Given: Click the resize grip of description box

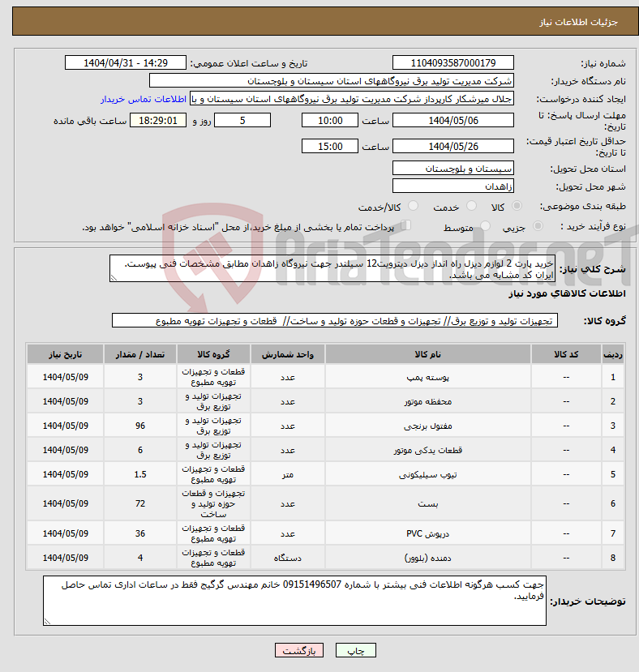Looking at the screenshot, I should tap(114, 278).
